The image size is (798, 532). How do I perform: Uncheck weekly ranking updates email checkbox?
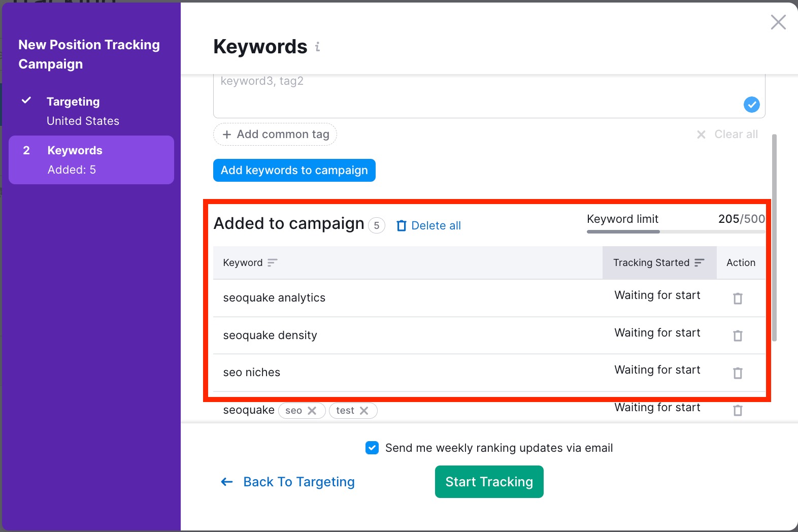[372, 448]
